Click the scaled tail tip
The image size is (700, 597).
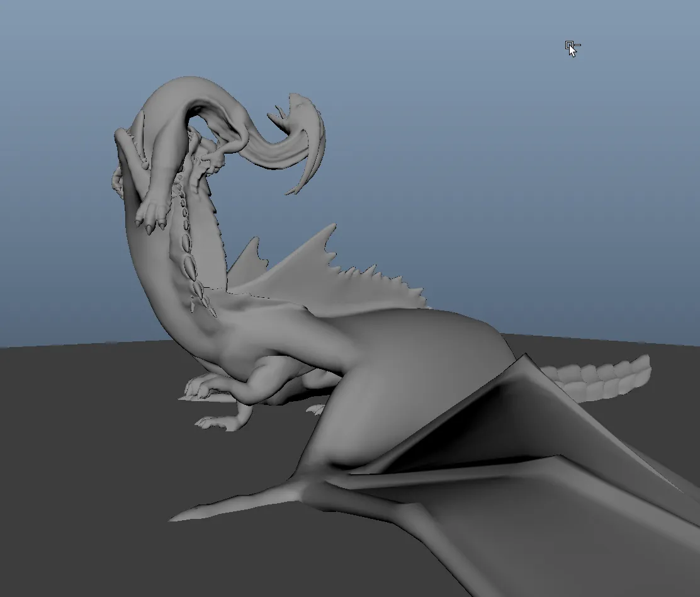pyautogui.click(x=598, y=376)
